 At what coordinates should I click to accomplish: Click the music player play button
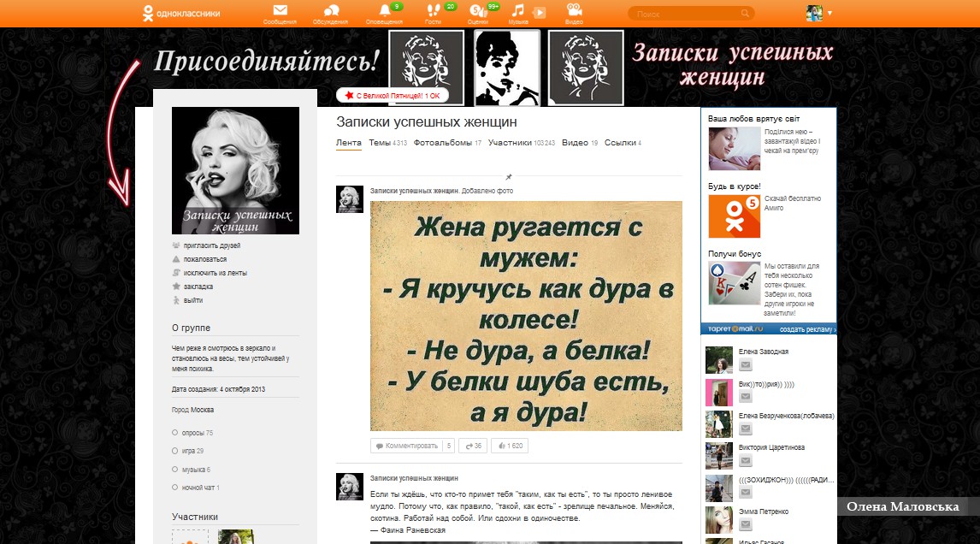(x=540, y=13)
